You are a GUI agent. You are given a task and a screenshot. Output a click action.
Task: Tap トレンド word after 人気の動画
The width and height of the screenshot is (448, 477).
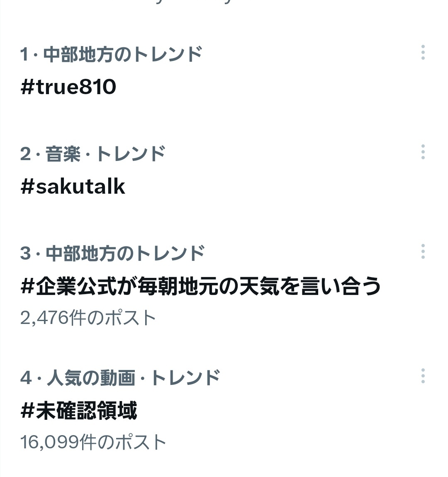[185, 377]
